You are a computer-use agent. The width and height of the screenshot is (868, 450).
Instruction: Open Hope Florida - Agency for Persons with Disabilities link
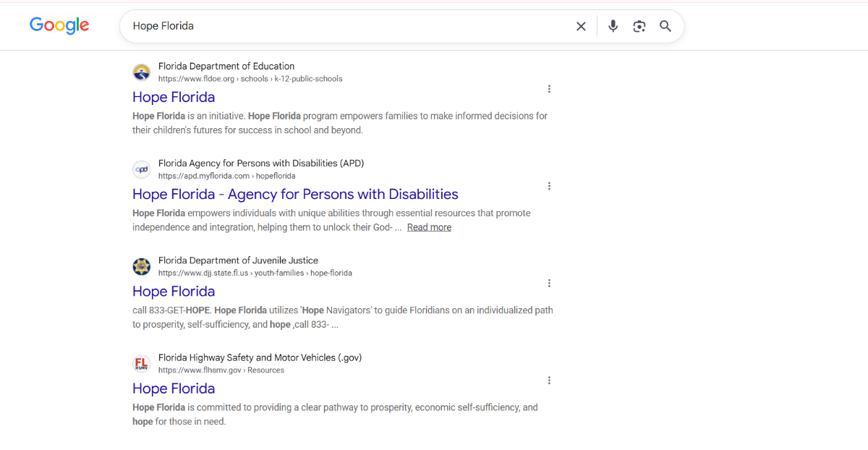[x=295, y=194]
